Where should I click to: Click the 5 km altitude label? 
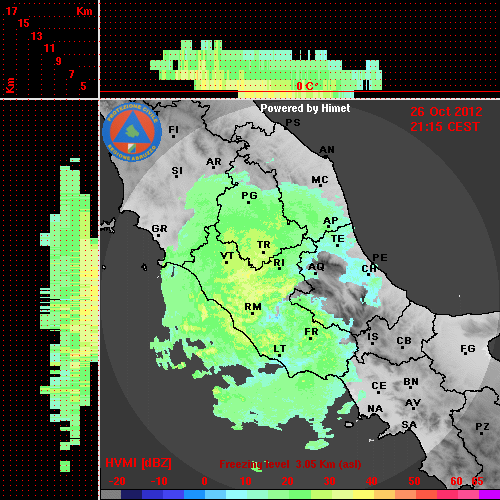83,86
